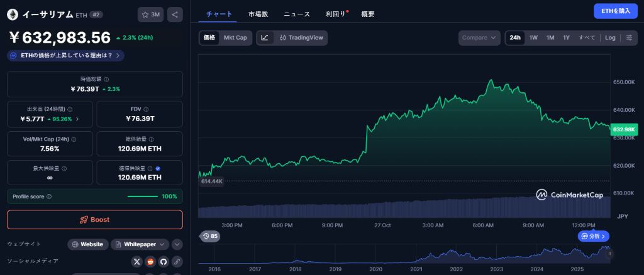Switch chart to Mkt Cap view
Screen dimensions: 644x275
pos(235,38)
